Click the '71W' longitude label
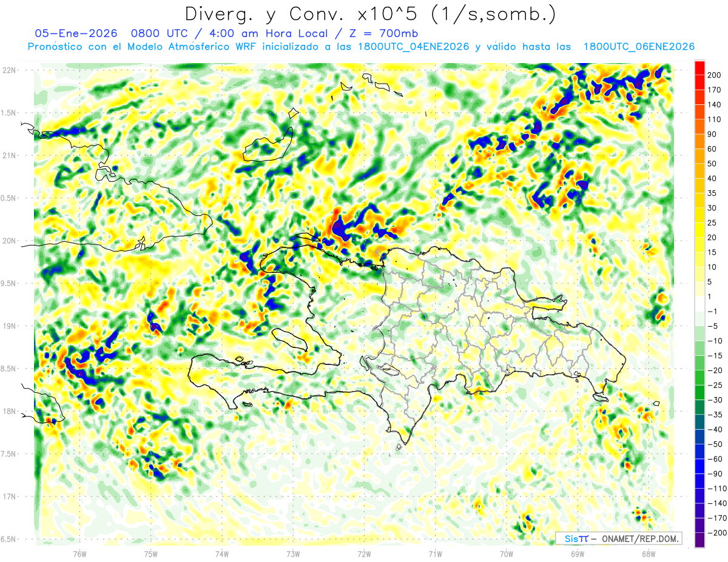Viewport: 728px width, 562px height. pos(435,554)
